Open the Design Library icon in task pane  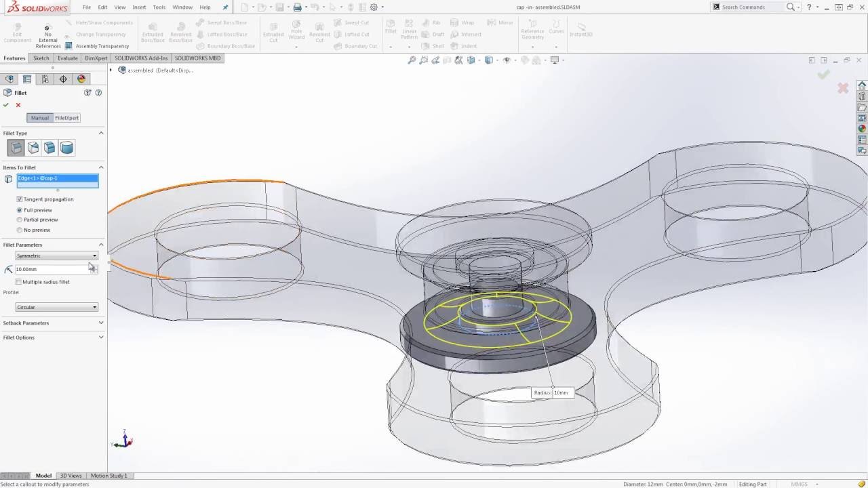point(862,96)
